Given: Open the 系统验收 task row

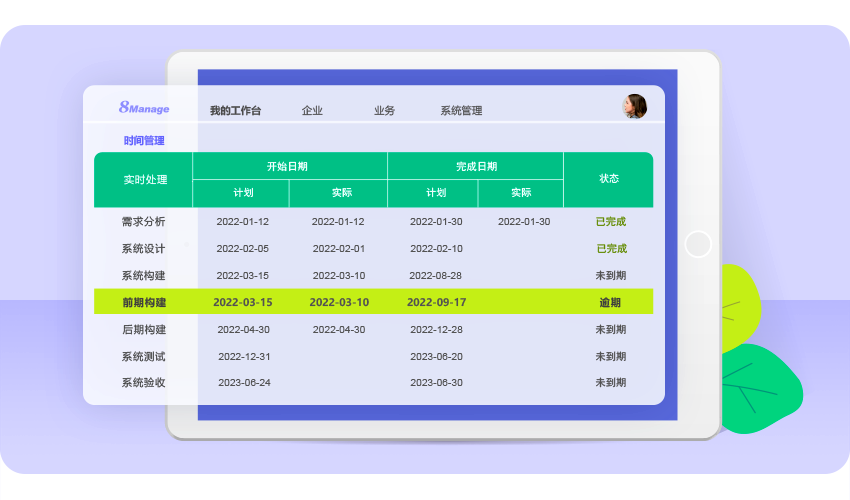Looking at the screenshot, I should point(143,382).
